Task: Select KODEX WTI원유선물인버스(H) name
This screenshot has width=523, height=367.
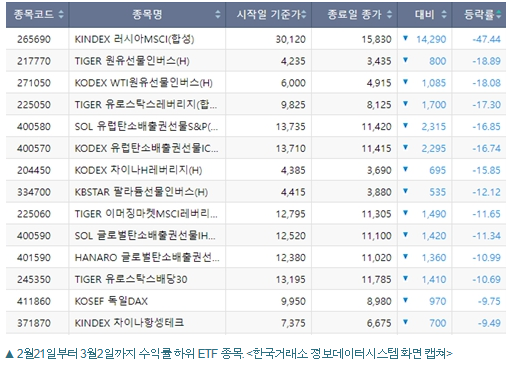Action: point(143,83)
